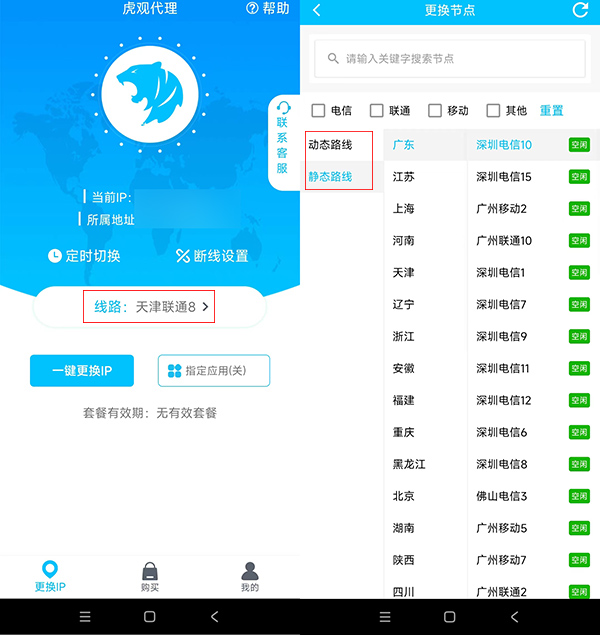The height and width of the screenshot is (635, 600).
Task: Tap Android back button on right screen
Action: tap(515, 617)
